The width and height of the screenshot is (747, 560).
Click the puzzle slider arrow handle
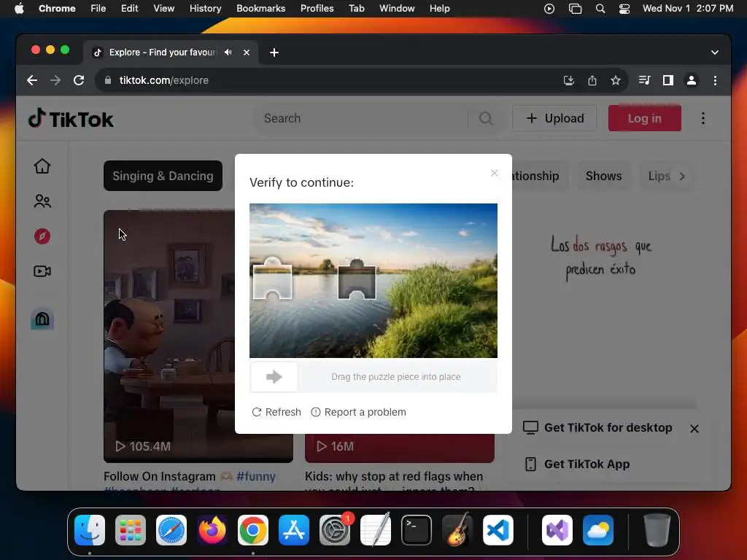[274, 377]
